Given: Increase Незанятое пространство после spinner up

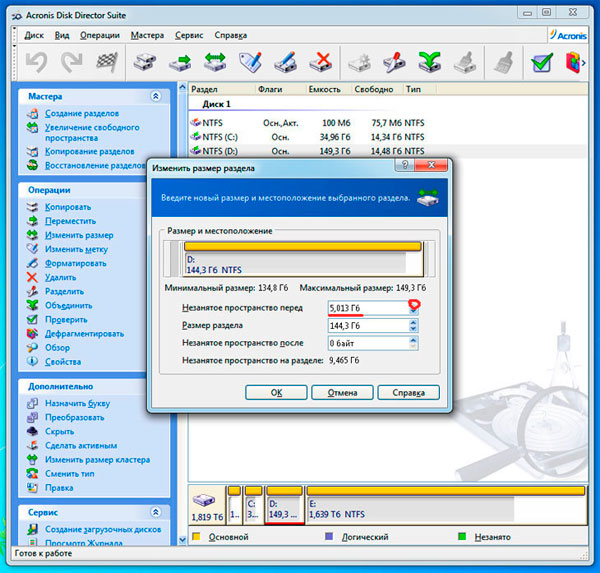Looking at the screenshot, I should 413,340.
